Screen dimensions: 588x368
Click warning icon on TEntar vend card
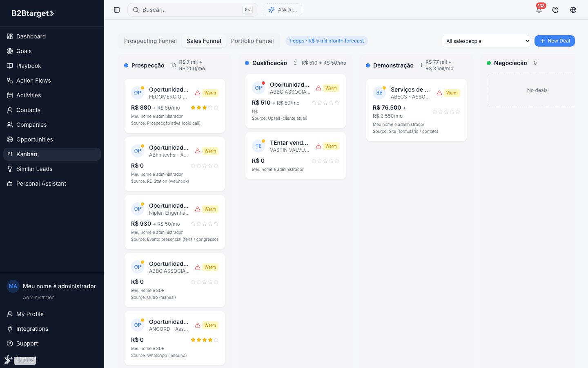[x=318, y=146]
